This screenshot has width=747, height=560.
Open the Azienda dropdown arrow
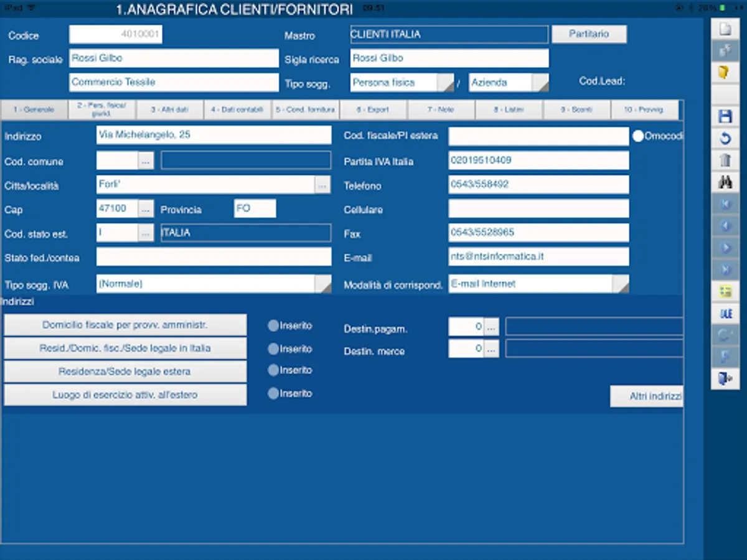(540, 82)
